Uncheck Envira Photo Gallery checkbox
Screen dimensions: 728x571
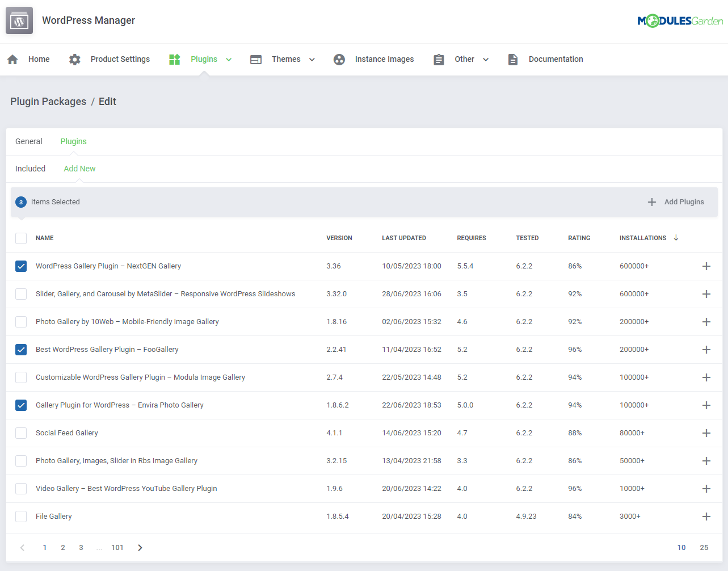[21, 405]
